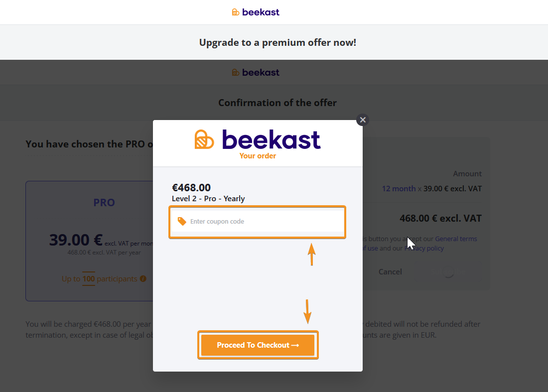Click the Cancel button behind the modal

pos(390,271)
